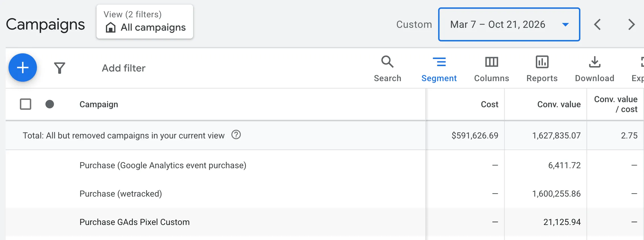Screen dimensions: 644x240
Task: Download the campaigns table
Action: [595, 69]
